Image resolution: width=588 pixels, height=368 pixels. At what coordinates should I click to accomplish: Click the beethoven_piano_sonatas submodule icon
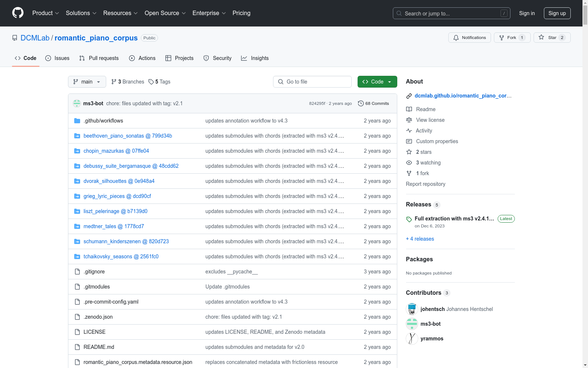(x=77, y=136)
